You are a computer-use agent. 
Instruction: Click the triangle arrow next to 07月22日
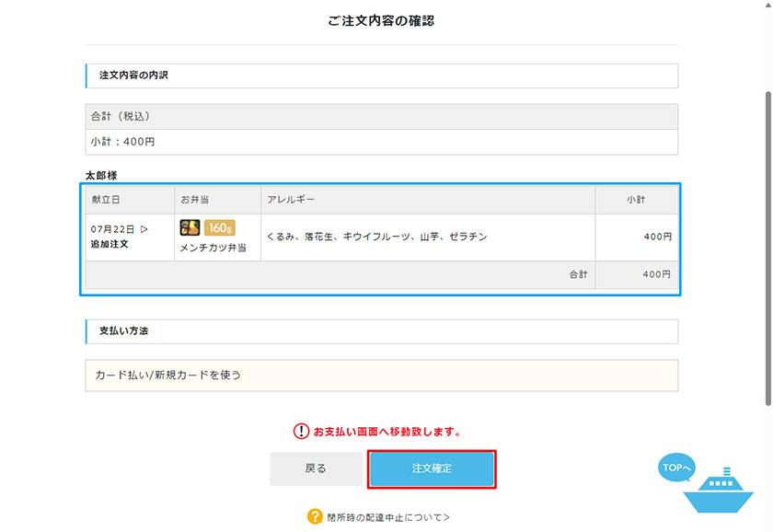coord(144,229)
